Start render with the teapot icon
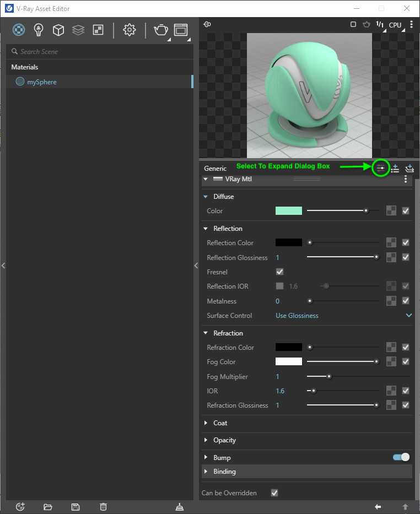This screenshot has height=514, width=420. 161,30
